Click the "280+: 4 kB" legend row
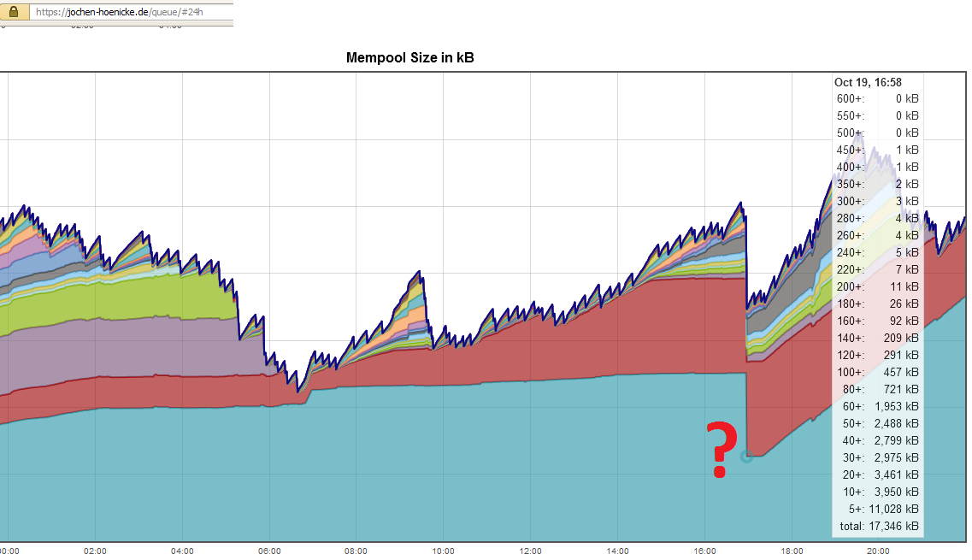Viewport: 972px width, 560px height. (x=877, y=218)
